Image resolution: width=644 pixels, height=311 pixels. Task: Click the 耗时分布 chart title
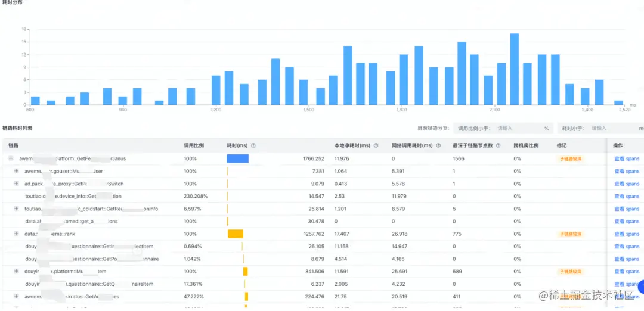[13, 2]
